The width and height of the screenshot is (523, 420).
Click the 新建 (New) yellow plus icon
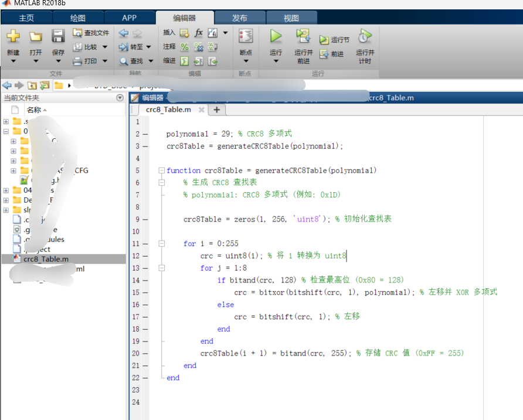[13, 36]
